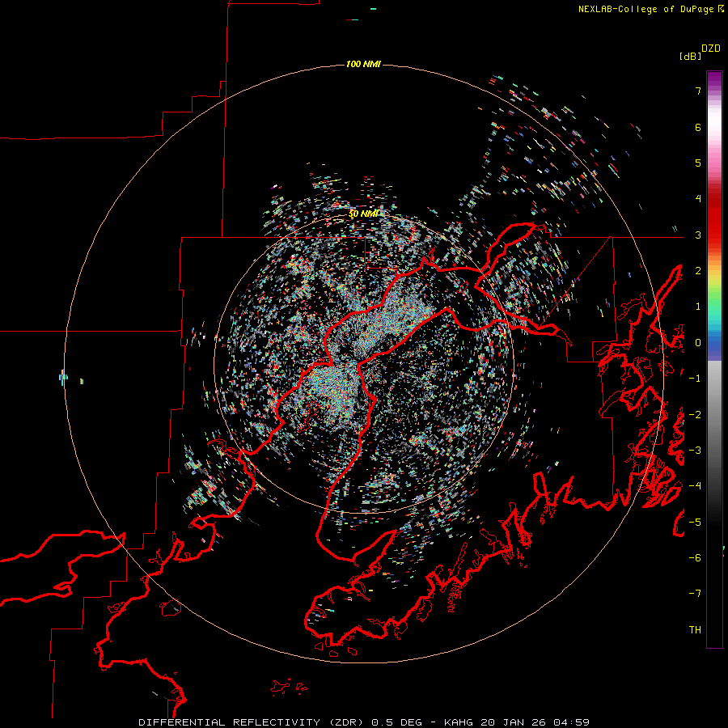This screenshot has width=728, height=728.
Task: Click the [dB] units label
Action: (690, 56)
